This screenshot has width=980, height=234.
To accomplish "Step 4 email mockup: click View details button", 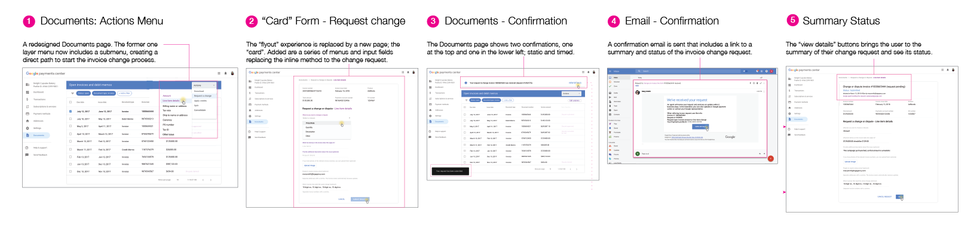I will [700, 127].
